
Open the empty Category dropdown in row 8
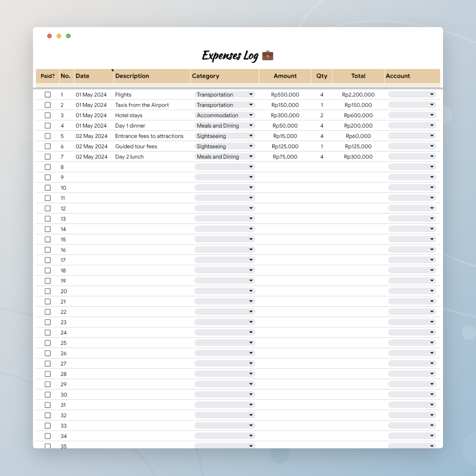point(225,167)
